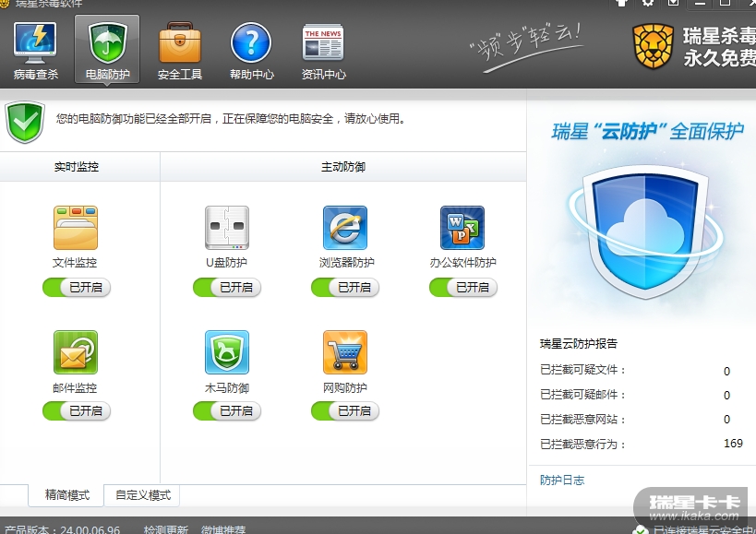Click the 邮件监控 envelope icon
756x534 pixels.
coord(76,352)
